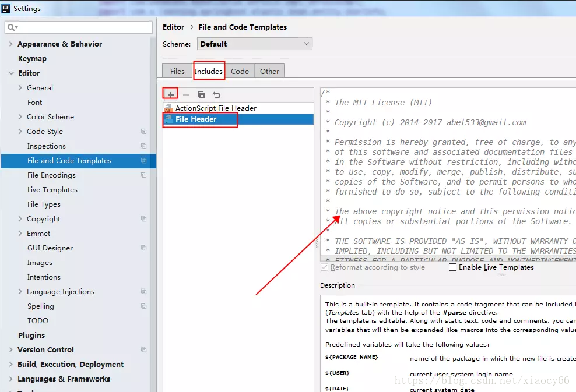This screenshot has width=576, height=392.
Task: Open Intentions settings
Action: pos(44,277)
